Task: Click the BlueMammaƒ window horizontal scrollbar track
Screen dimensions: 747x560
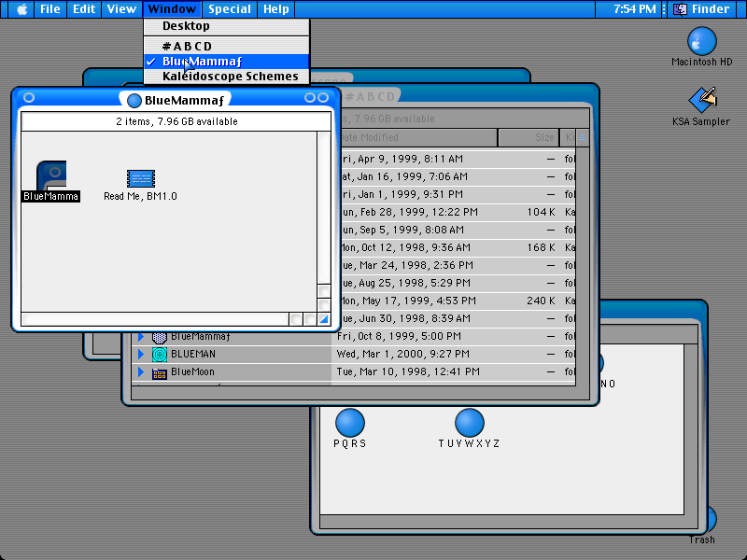Action: click(155, 319)
